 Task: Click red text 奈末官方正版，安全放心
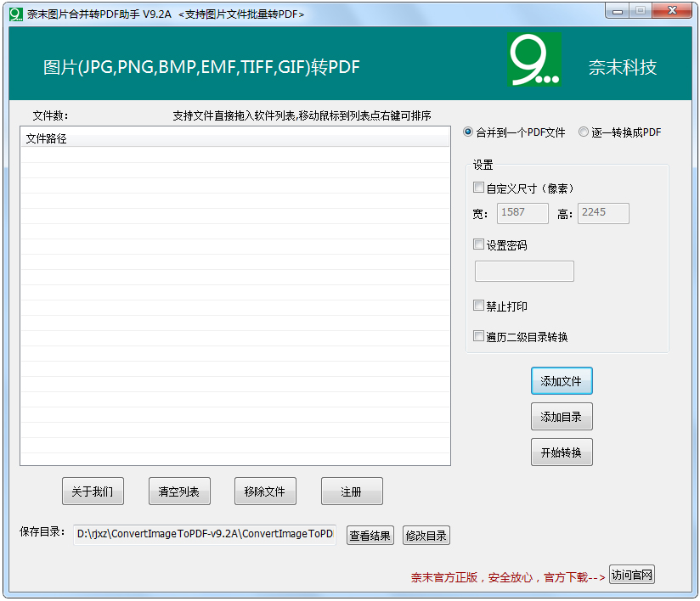[471, 577]
